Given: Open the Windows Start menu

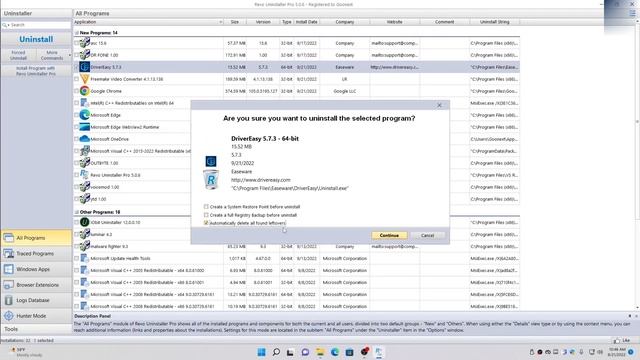Looking at the screenshot, I should point(262,352).
